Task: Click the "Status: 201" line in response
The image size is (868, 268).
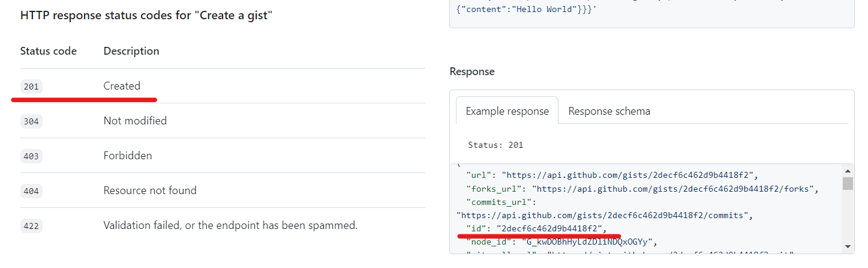Action: [495, 145]
